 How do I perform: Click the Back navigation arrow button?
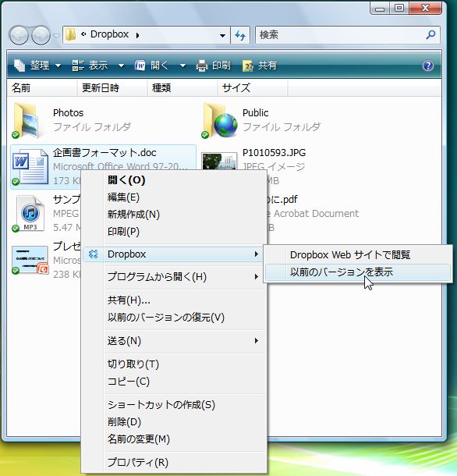pos(19,35)
